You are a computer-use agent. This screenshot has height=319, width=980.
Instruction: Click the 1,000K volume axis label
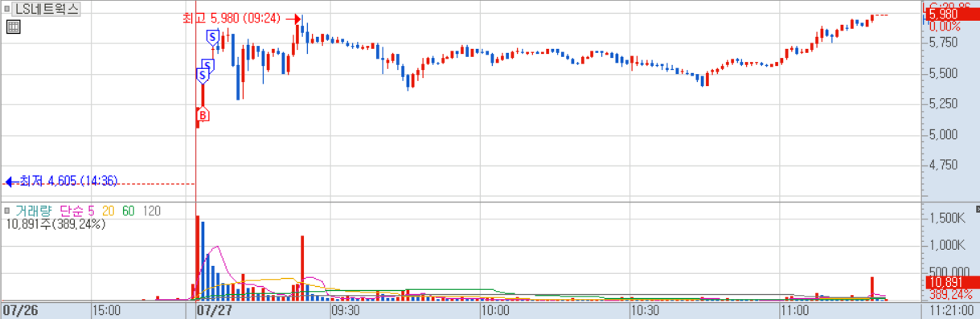click(946, 245)
